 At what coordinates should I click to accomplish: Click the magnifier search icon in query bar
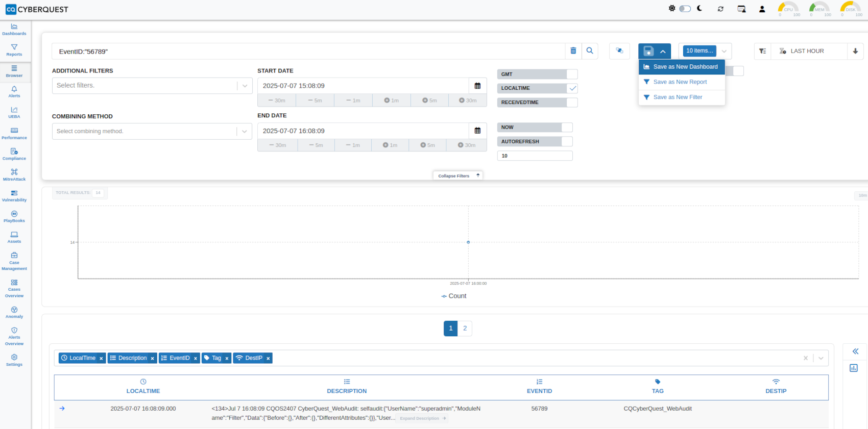(590, 51)
